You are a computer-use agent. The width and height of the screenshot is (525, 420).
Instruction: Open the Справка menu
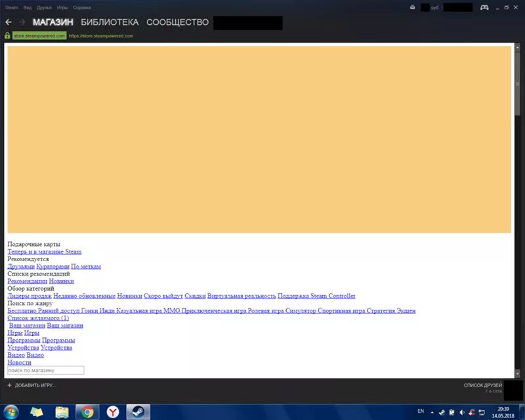click(81, 7)
